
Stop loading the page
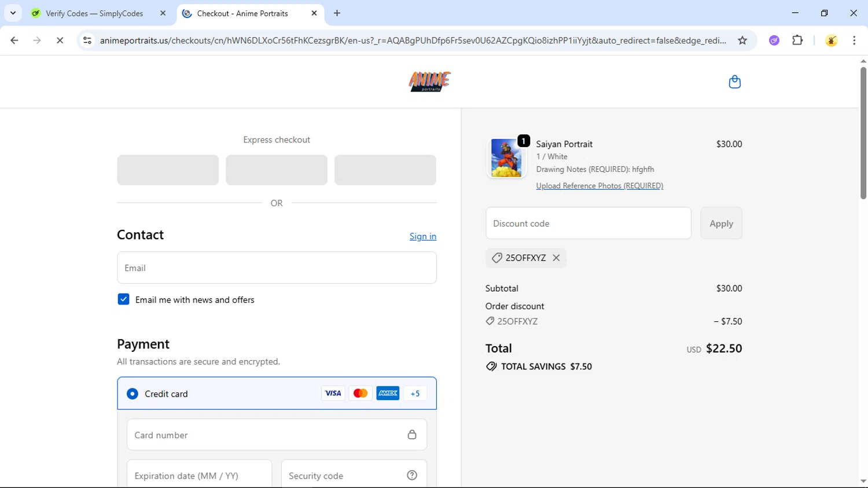point(60,41)
